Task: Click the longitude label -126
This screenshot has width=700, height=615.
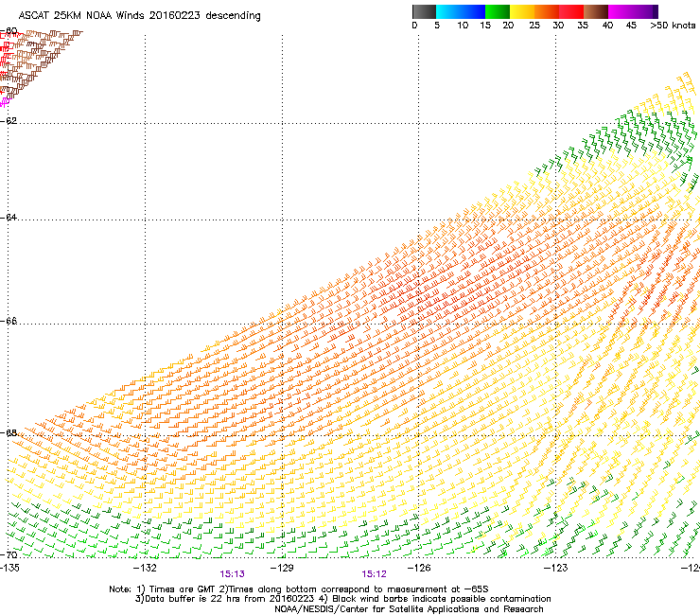Action: click(x=419, y=568)
